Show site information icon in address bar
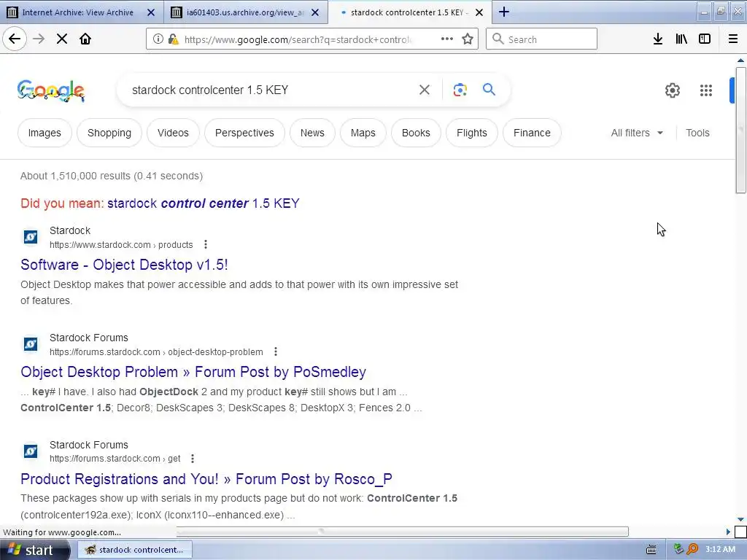 pos(158,39)
